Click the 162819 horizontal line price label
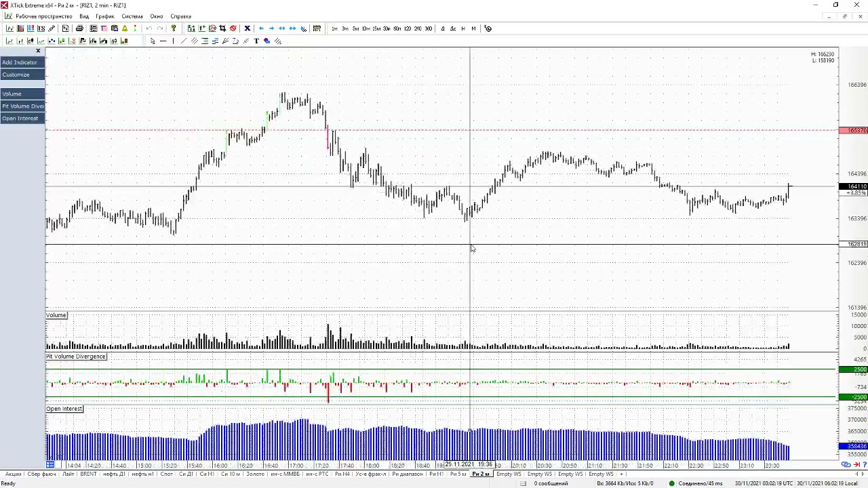 [x=853, y=244]
